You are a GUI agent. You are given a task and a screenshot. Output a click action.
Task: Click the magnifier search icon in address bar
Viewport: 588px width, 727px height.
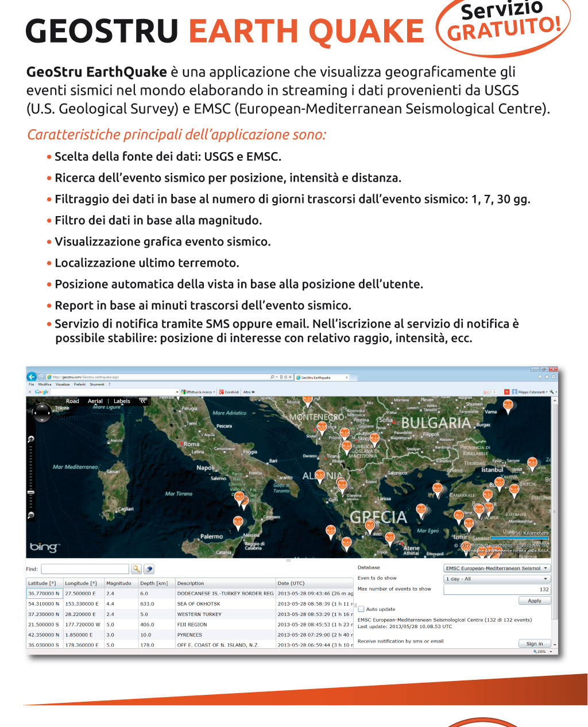pos(272,377)
